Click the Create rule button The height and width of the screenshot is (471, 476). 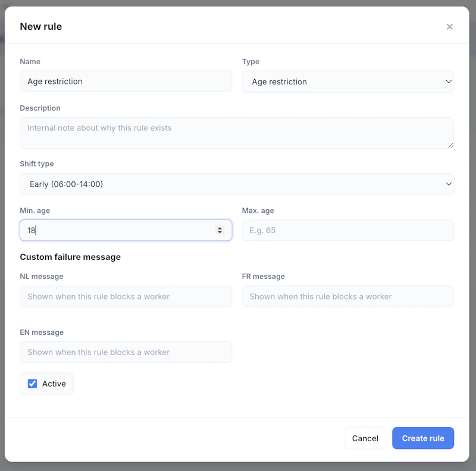pos(423,438)
